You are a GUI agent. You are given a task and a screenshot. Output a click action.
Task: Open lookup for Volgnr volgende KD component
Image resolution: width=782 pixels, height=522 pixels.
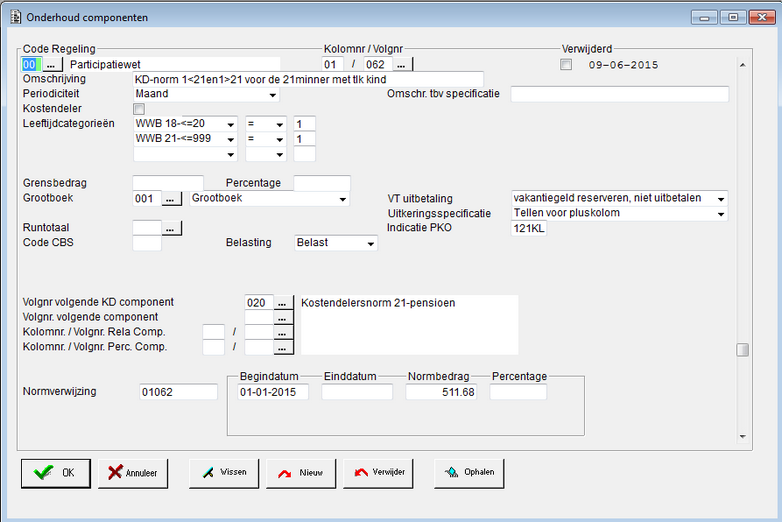click(283, 303)
